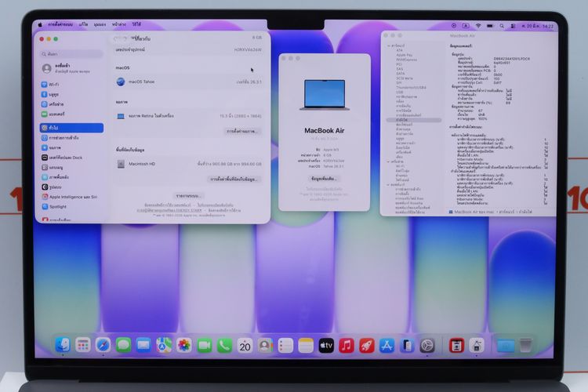Open FaceTime from the Dock
The width and height of the screenshot is (588, 392).
tap(205, 346)
